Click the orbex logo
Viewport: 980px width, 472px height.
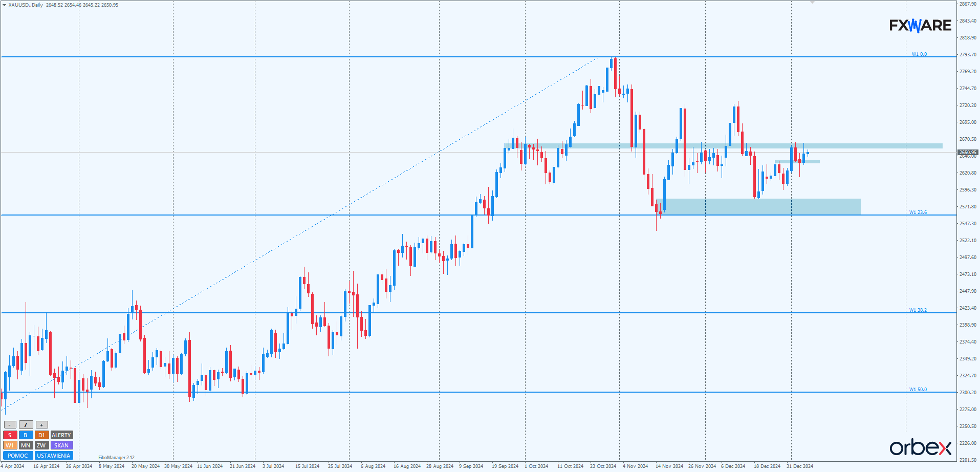click(920, 448)
